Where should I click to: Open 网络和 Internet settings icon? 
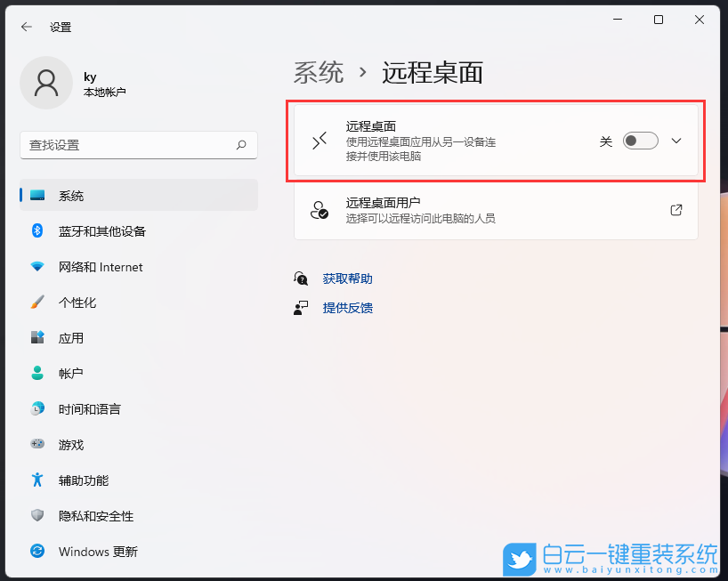(x=36, y=266)
